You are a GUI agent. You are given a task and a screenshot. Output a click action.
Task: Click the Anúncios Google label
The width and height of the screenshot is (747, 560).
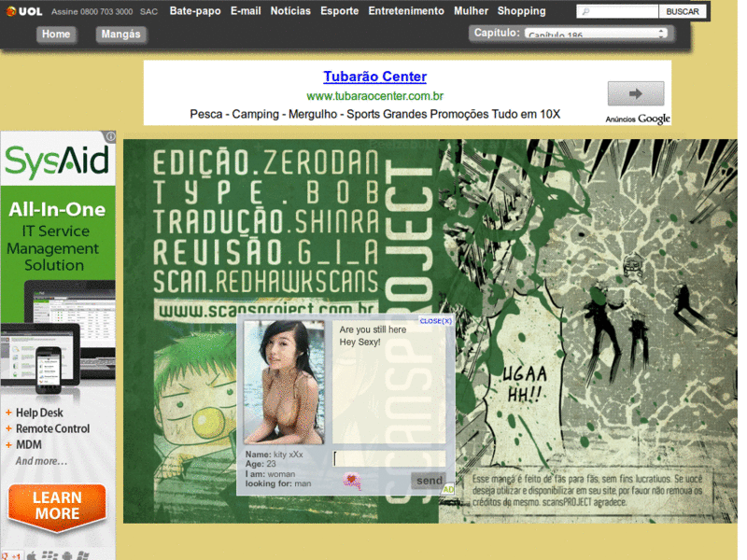[x=638, y=119]
